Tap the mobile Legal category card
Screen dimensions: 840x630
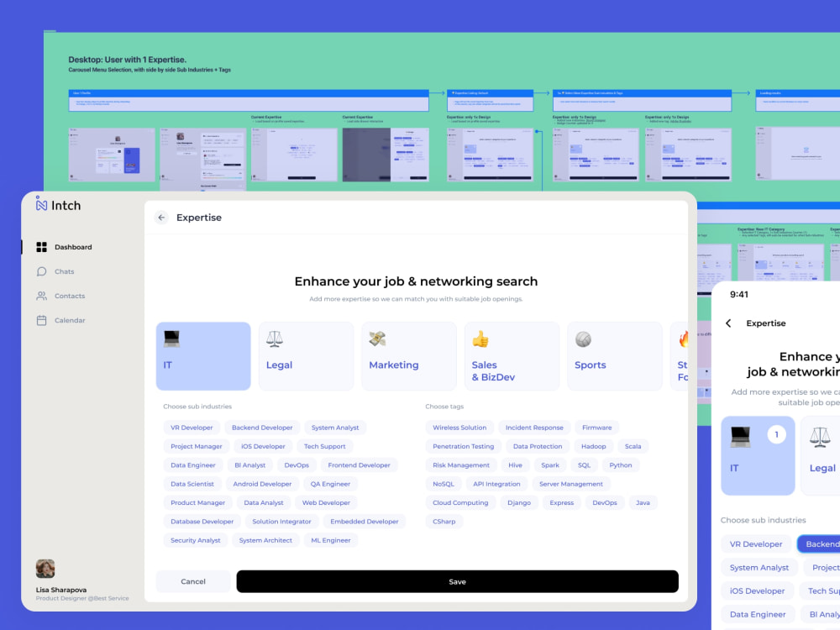tap(820, 455)
